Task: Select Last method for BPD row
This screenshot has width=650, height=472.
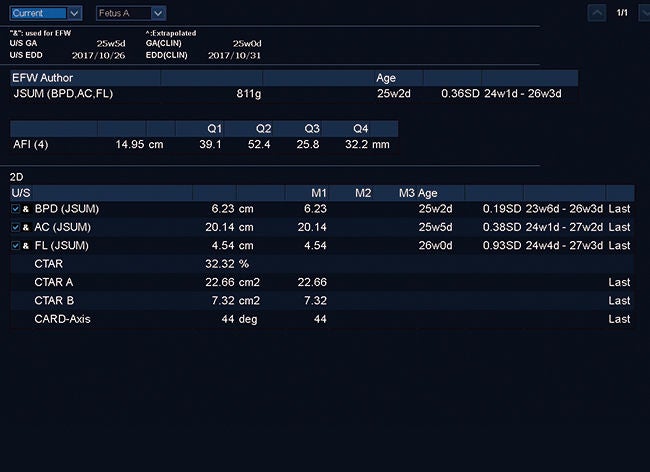Action: [619, 209]
